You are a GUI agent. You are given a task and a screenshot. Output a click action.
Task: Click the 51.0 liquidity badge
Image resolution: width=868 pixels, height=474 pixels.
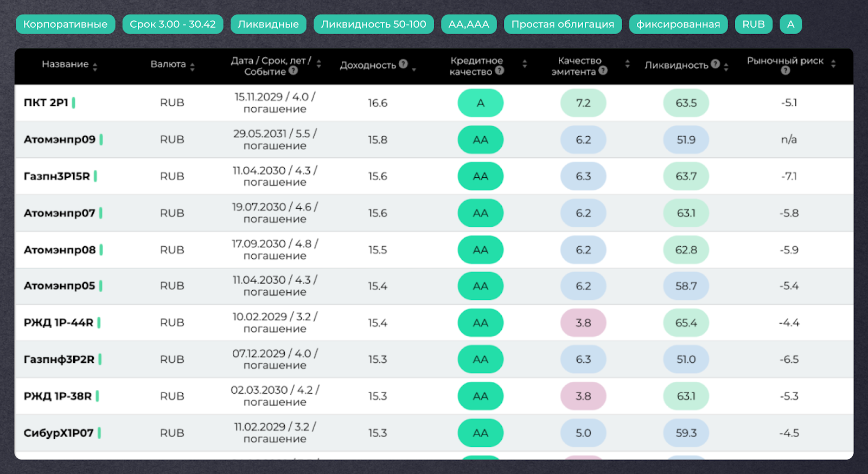click(x=686, y=360)
